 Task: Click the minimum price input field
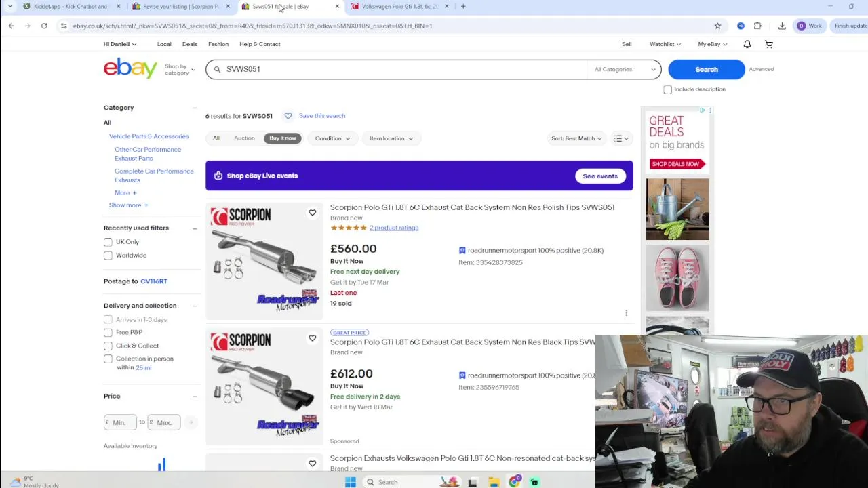coord(121,422)
